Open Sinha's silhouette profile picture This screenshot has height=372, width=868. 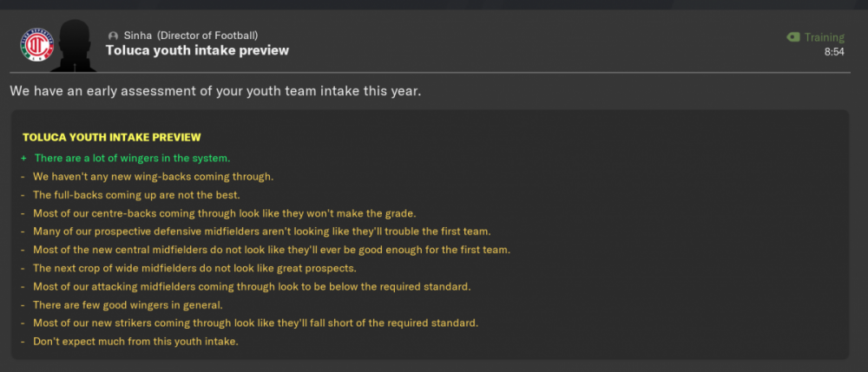[x=74, y=45]
